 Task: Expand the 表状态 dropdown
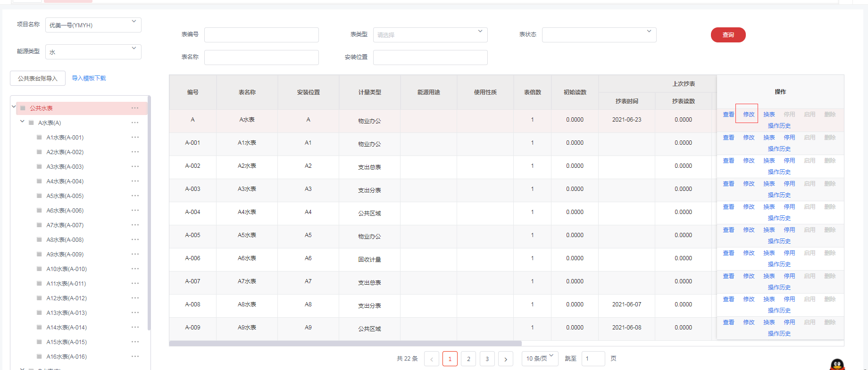point(599,35)
